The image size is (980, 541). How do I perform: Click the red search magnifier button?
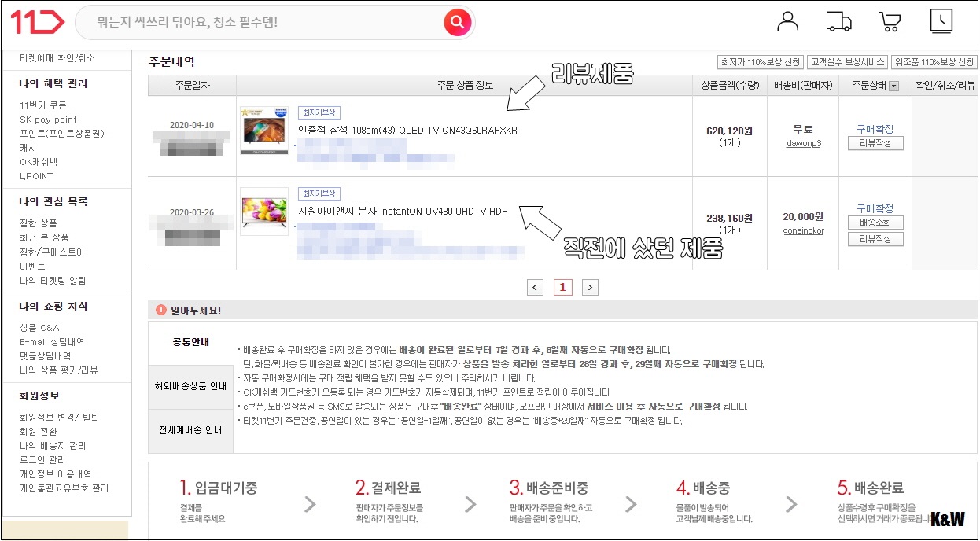457,22
